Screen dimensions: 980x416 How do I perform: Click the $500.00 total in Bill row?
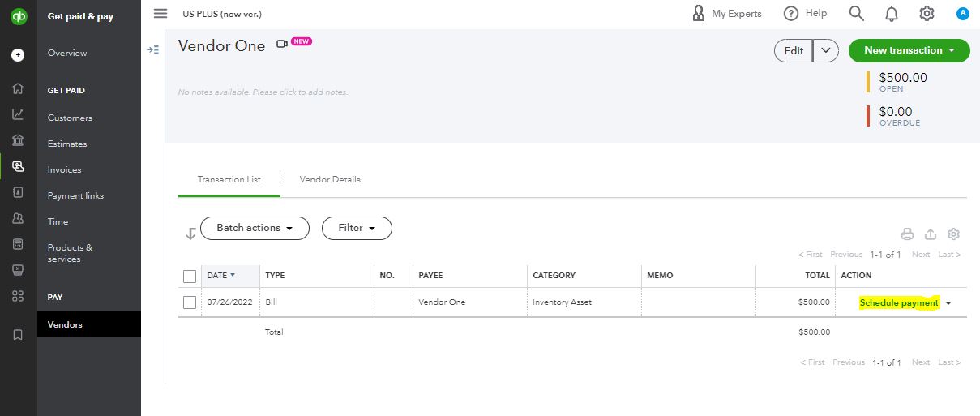point(814,302)
